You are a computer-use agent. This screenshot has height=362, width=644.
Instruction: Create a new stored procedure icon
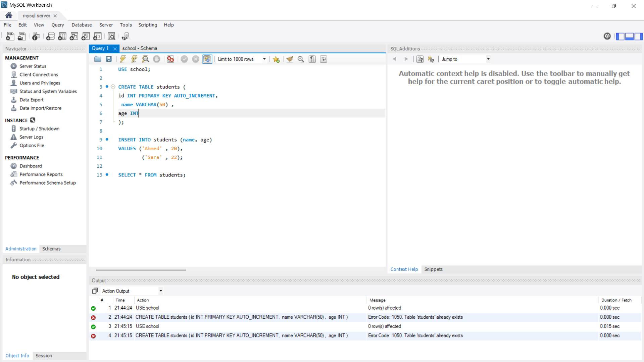[86, 36]
